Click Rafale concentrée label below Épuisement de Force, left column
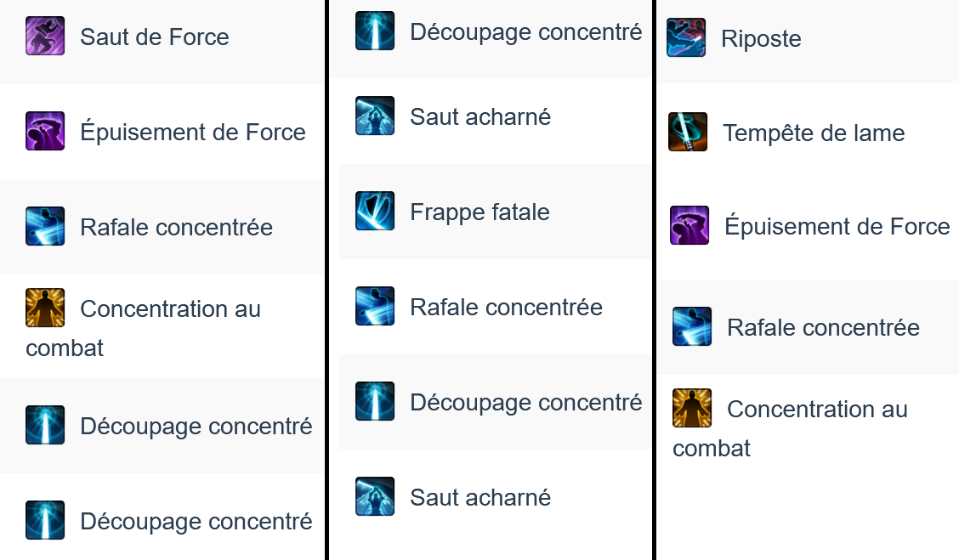The image size is (959, 560). 176,228
